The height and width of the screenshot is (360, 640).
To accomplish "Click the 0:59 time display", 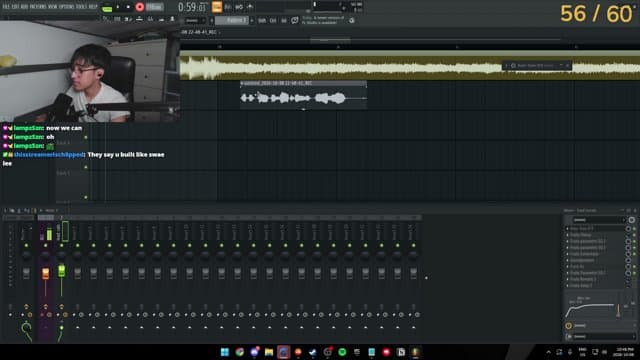I will click(x=192, y=7).
